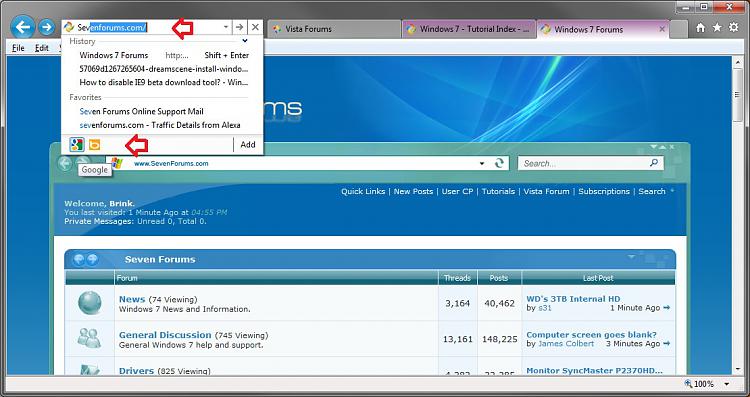750x397 pixels.
Task: Expand the History section chevron
Action: click(x=245, y=41)
